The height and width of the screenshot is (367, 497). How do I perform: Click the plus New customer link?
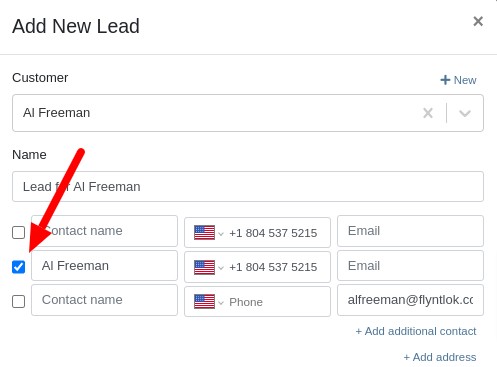pyautogui.click(x=458, y=80)
